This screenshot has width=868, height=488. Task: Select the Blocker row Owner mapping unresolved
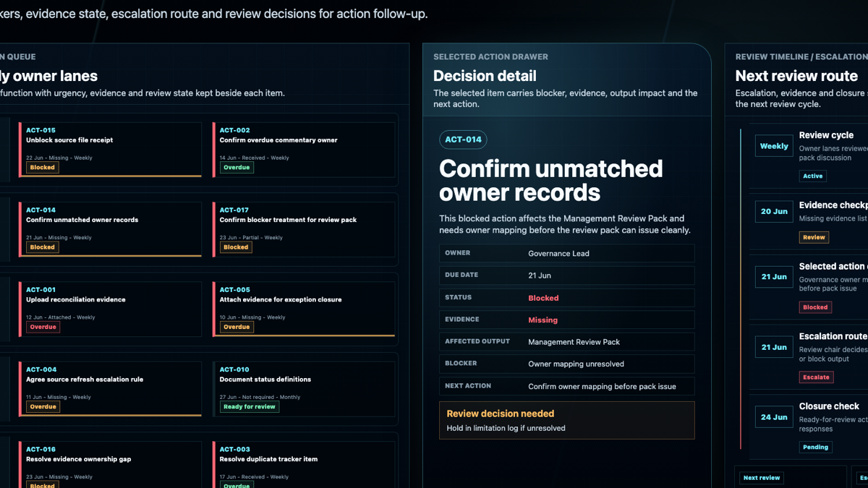coord(566,364)
